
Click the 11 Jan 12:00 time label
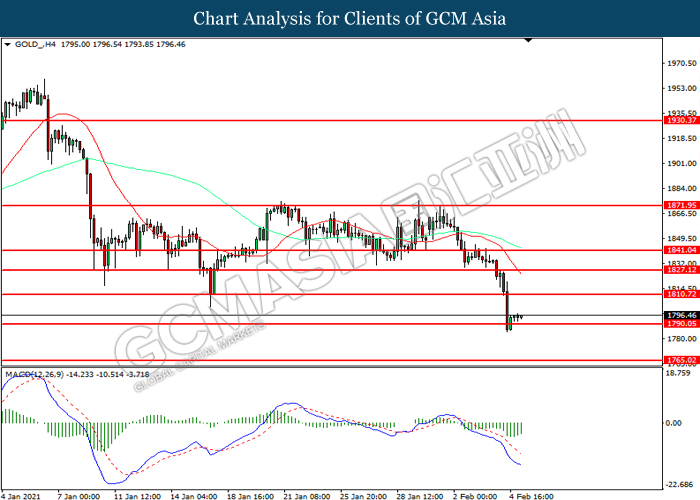pos(137,496)
